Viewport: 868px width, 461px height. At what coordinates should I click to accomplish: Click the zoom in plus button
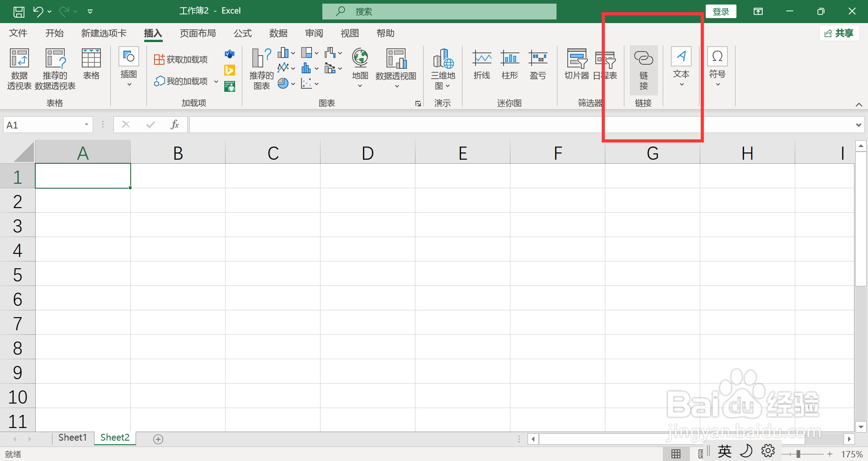click(x=830, y=454)
